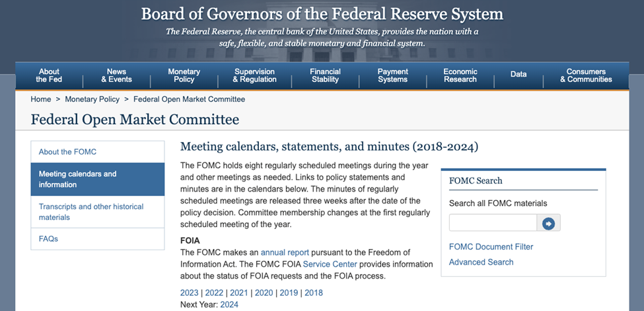Open FOMC Document Filter link
The image size is (644, 311).
tap(491, 247)
